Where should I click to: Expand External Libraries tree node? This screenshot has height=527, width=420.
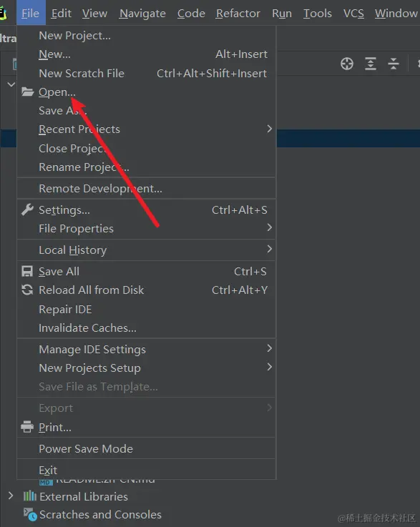pos(11,496)
